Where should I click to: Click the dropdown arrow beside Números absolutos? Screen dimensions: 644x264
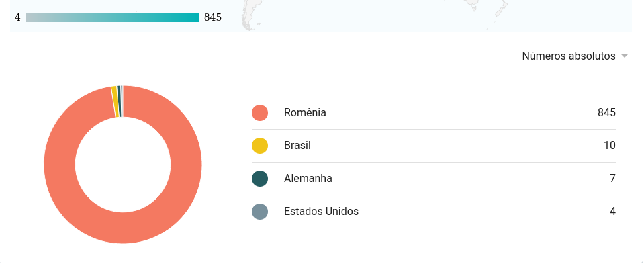click(625, 56)
